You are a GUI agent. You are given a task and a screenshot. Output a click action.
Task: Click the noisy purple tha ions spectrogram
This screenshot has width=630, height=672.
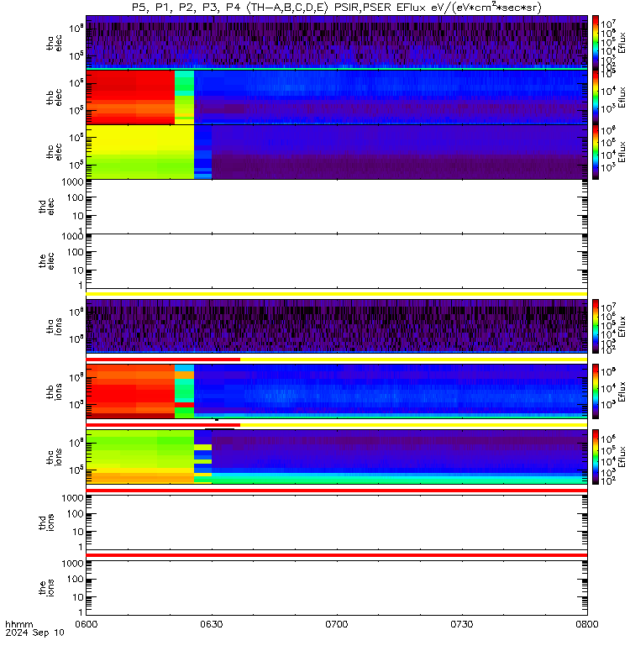[x=337, y=327]
